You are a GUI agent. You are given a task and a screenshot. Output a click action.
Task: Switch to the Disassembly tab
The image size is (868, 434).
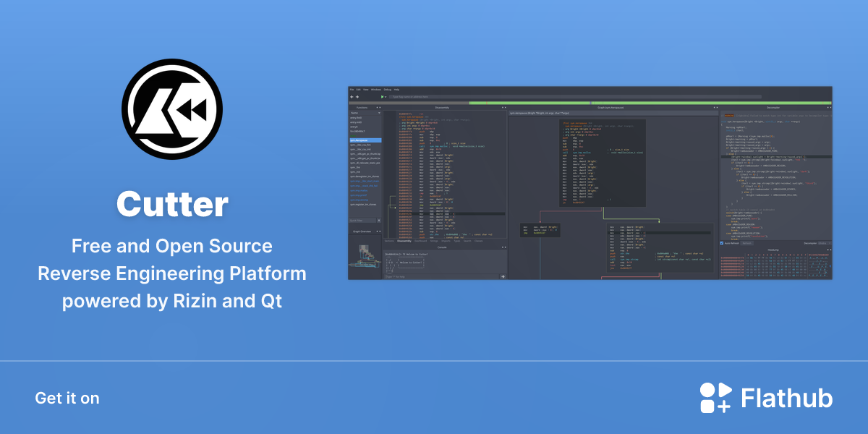click(x=404, y=241)
